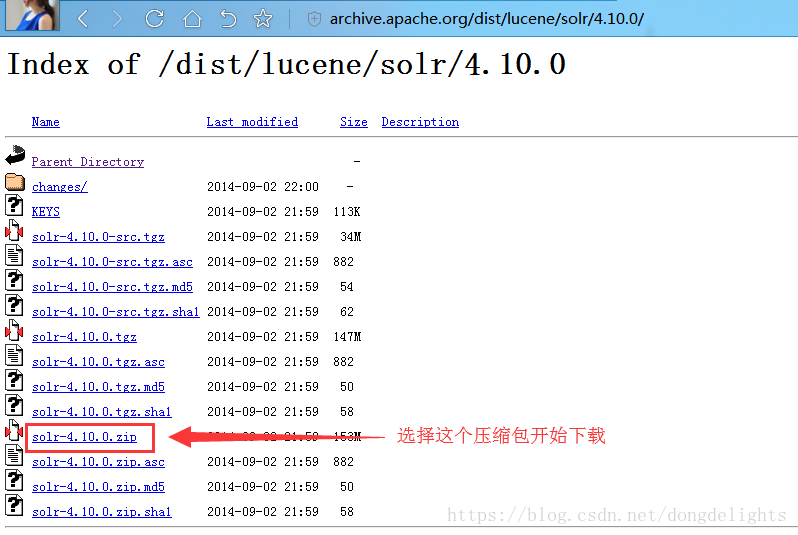Click the security shield icon in address bar
The width and height of the screenshot is (798, 535).
click(x=315, y=19)
